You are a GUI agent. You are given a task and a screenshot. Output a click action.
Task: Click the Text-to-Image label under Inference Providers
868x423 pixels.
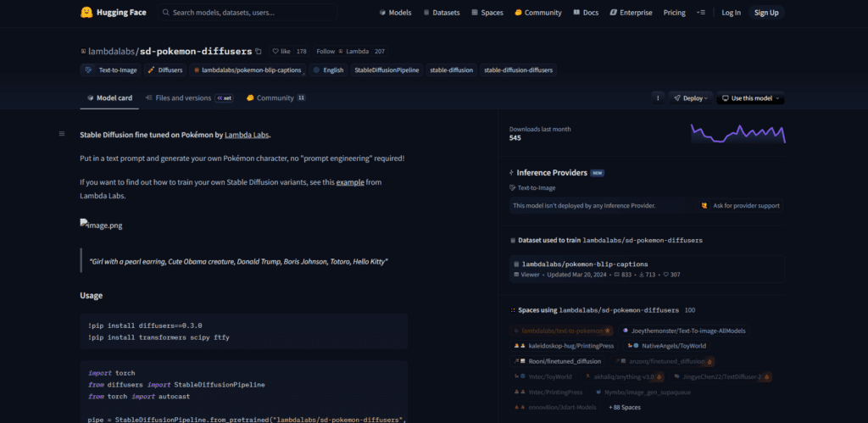click(x=532, y=187)
